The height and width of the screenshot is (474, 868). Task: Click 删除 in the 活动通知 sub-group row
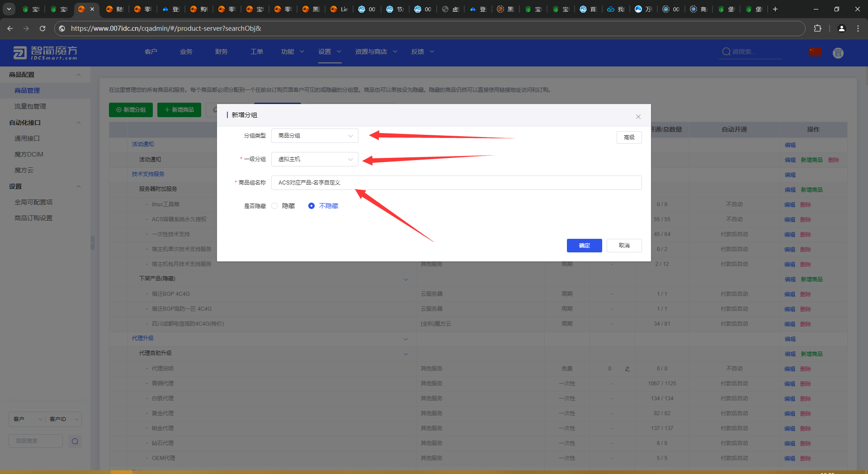click(833, 160)
